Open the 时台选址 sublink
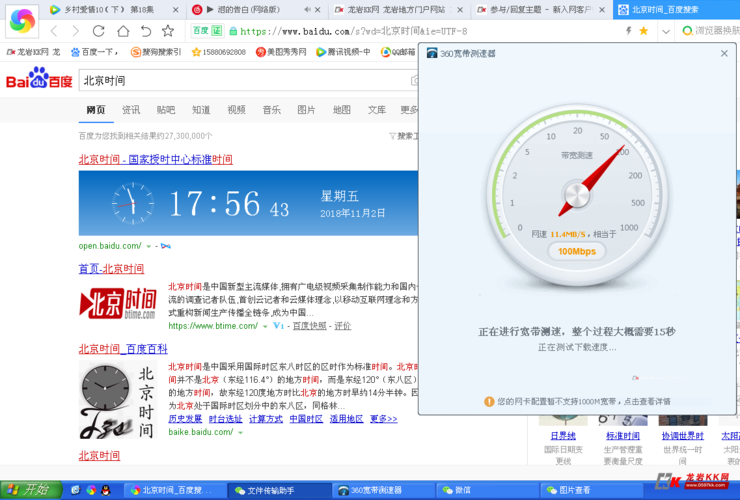Image resolution: width=740 pixels, height=500 pixels. pos(225,419)
